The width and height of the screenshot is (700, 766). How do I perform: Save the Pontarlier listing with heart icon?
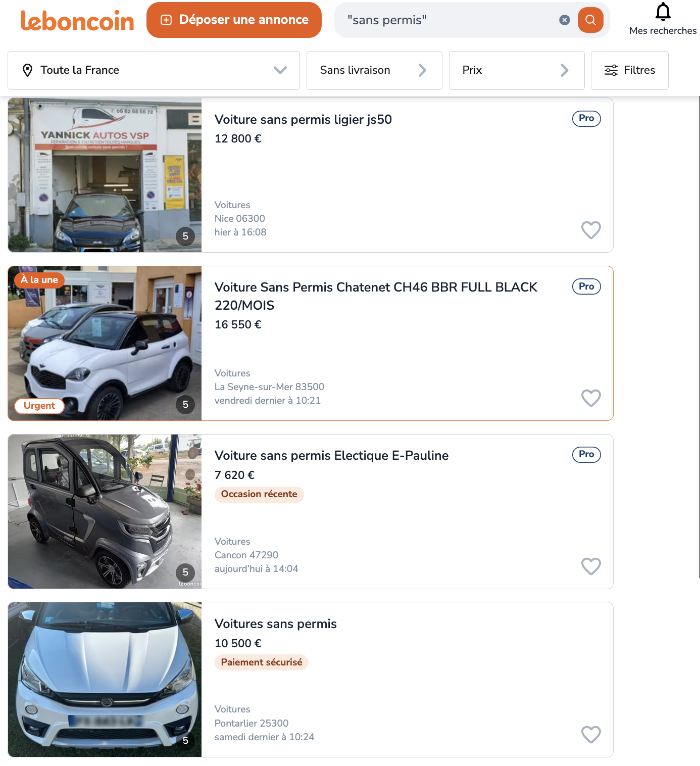(x=590, y=734)
